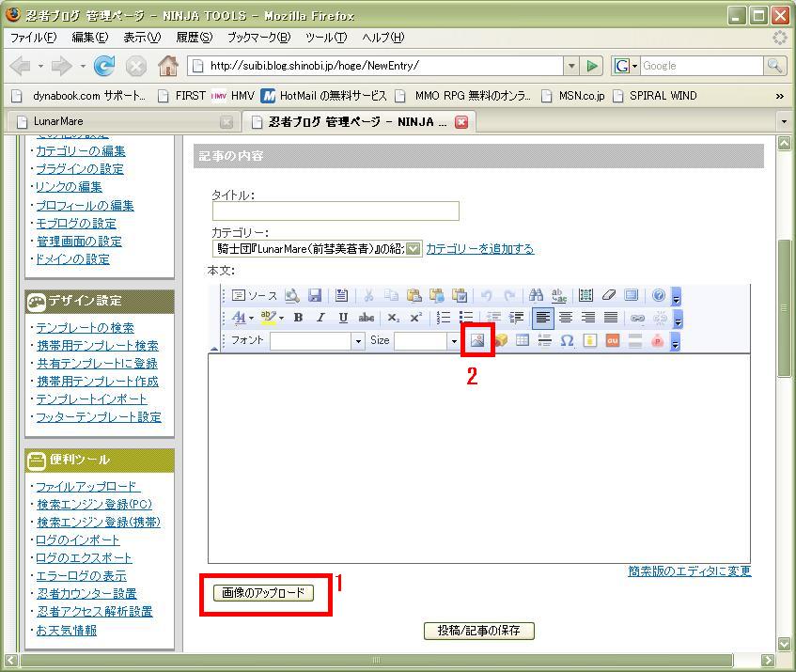The height and width of the screenshot is (672, 796).
Task: Click the orange au emoji icon
Action: [612, 340]
